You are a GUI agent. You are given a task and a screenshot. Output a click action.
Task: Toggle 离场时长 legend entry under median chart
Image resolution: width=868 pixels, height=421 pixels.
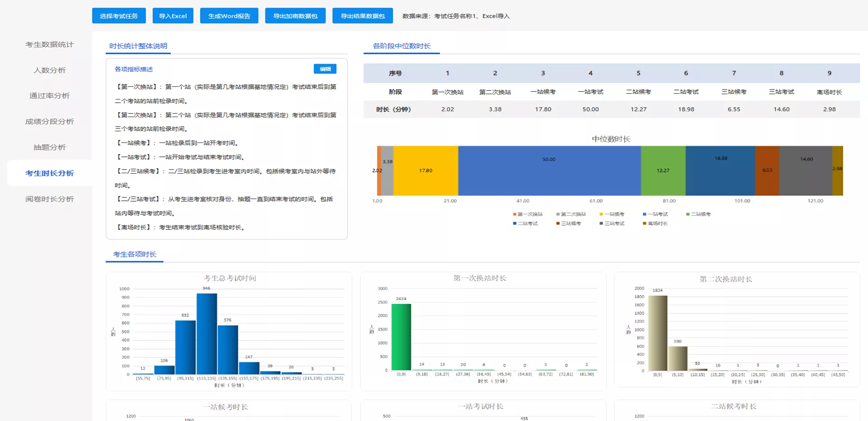point(655,223)
